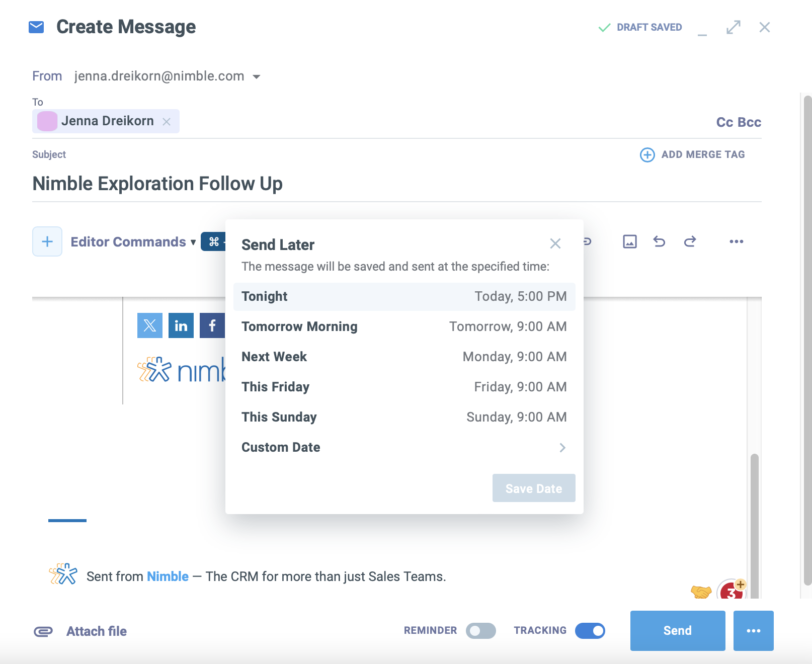Expand the Editor Commands dropdown
Screen dimensions: 812x664
pos(133,242)
